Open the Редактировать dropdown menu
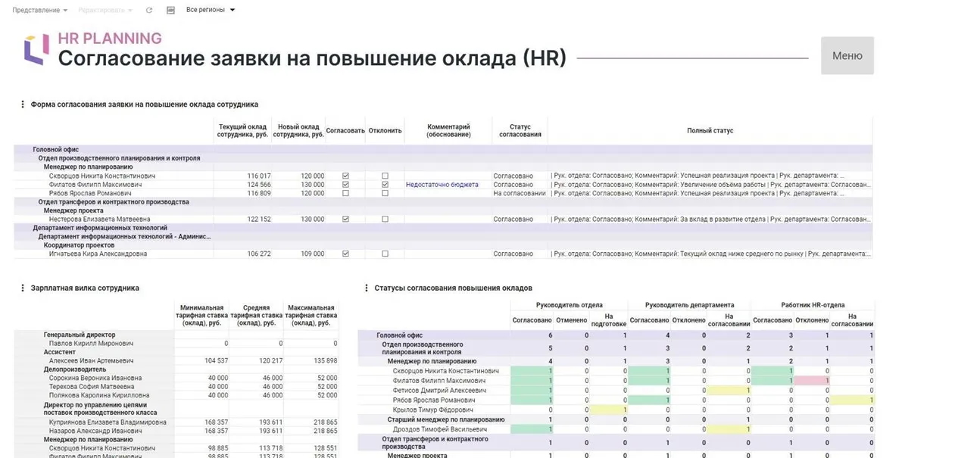 point(105,10)
